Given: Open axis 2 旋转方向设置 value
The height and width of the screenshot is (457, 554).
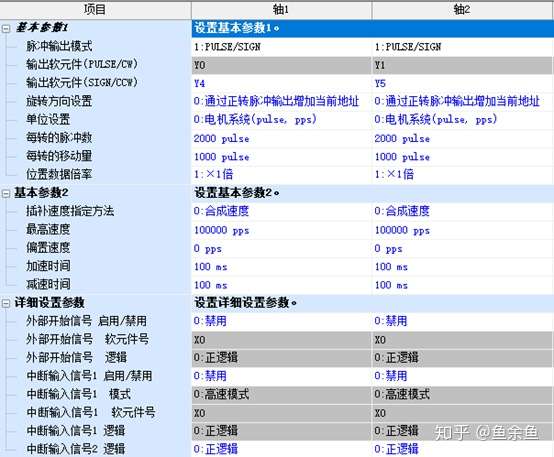Looking at the screenshot, I should 462,102.
